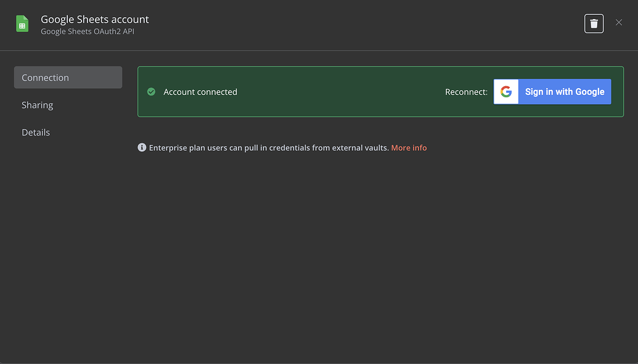Click the Reconnect label in the banner

click(467, 91)
